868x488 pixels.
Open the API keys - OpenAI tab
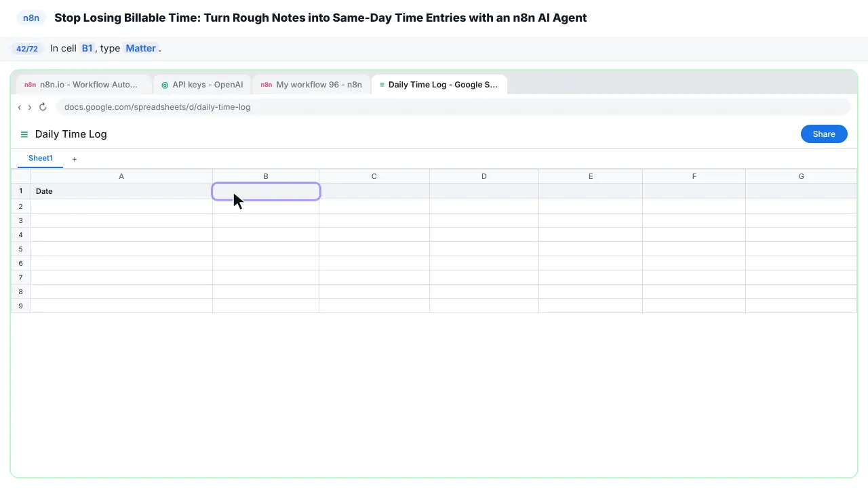click(x=202, y=85)
